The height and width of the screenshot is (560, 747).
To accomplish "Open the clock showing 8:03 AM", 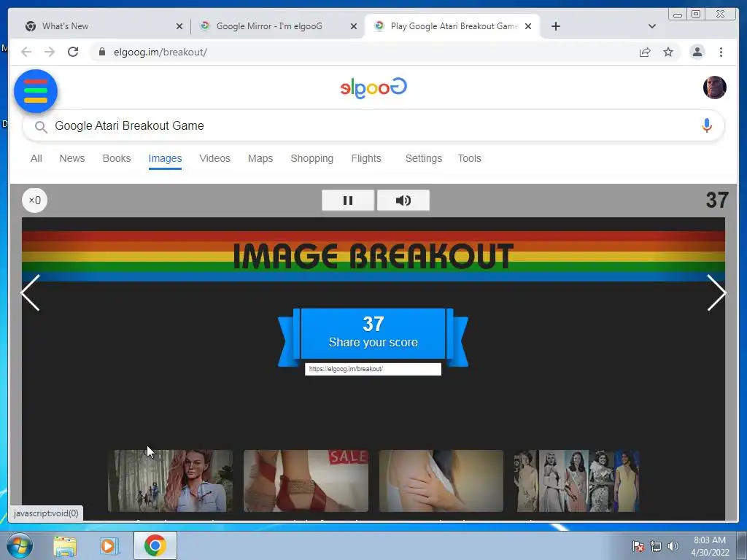I will point(710,546).
